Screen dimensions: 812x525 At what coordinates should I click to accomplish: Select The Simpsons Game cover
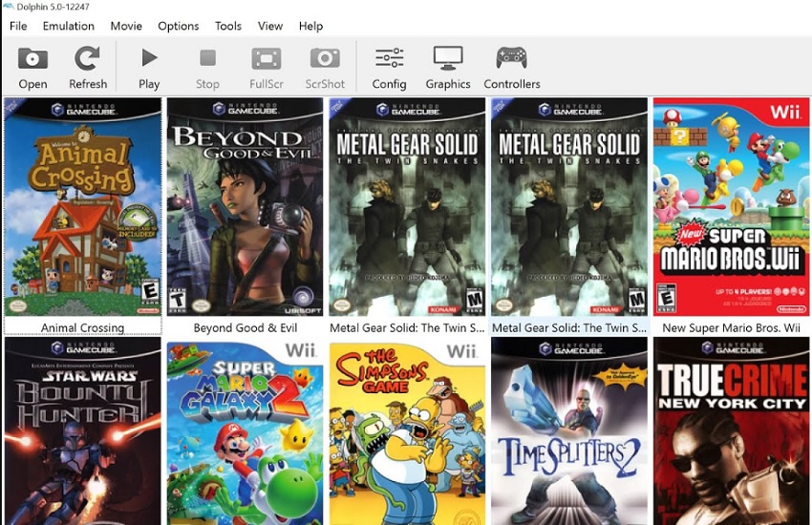coord(407,431)
